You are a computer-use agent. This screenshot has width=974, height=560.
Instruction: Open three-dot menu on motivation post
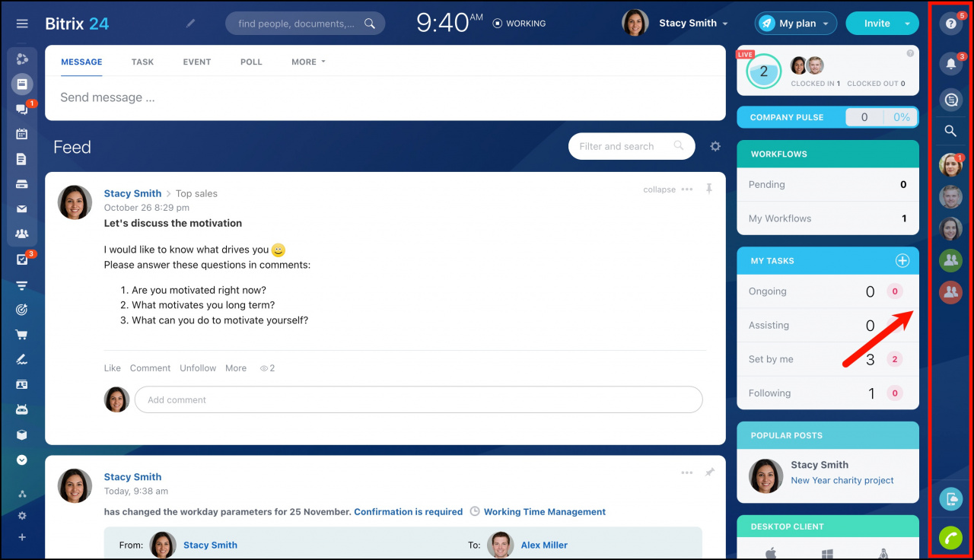point(687,189)
